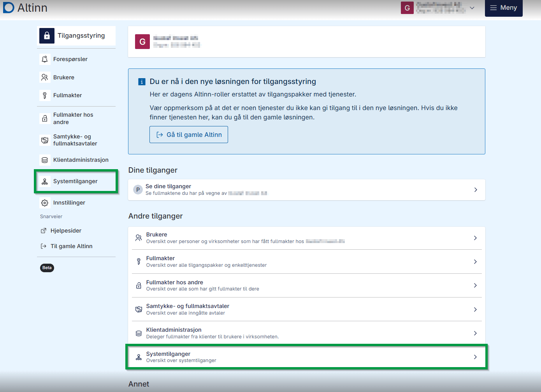The image size is (541, 392).
Task: Click the Fullmakter hos andre padlock sidebar icon
Action: pos(45,118)
